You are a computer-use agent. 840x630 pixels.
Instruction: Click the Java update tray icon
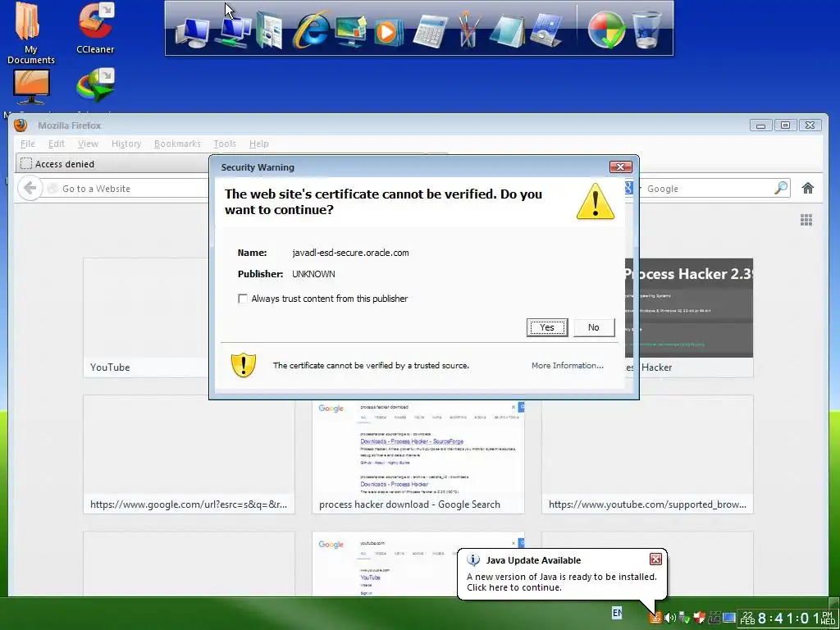pyautogui.click(x=655, y=618)
